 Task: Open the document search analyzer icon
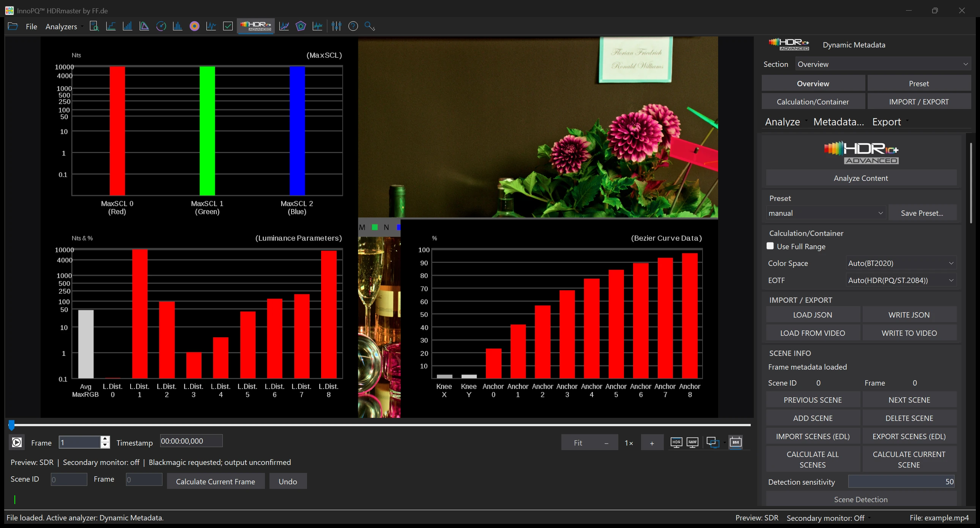[94, 26]
